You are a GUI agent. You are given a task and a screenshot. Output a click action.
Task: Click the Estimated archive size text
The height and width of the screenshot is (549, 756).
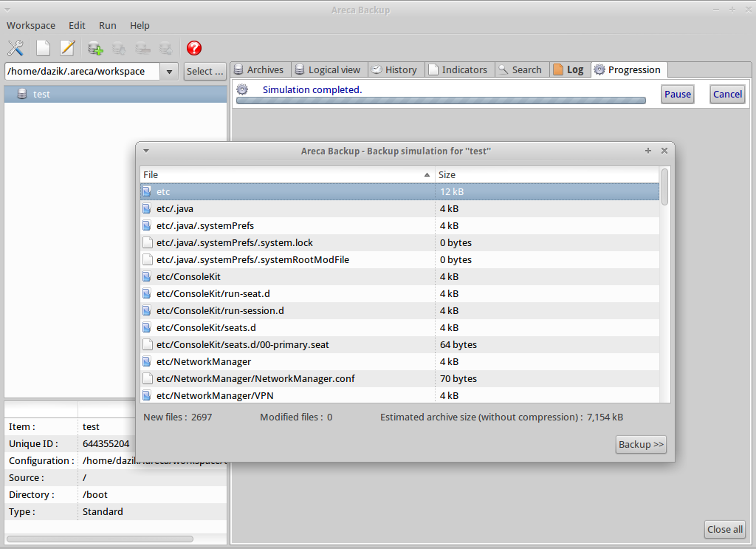501,417
